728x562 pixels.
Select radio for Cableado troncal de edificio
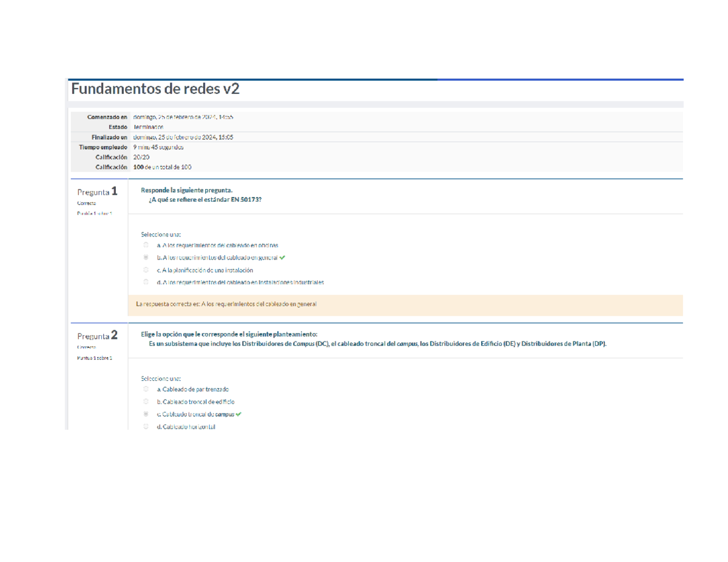pyautogui.click(x=146, y=401)
